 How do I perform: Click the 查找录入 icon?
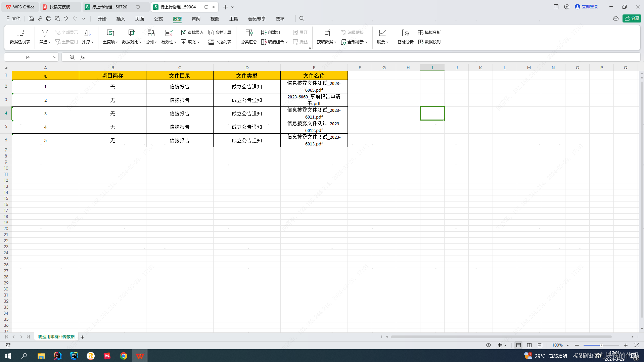pos(192,32)
